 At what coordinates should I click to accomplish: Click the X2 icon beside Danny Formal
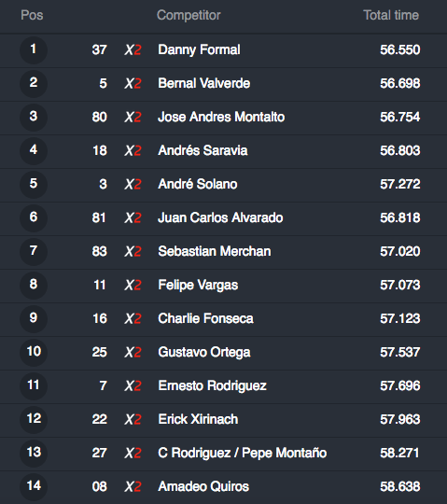133,50
